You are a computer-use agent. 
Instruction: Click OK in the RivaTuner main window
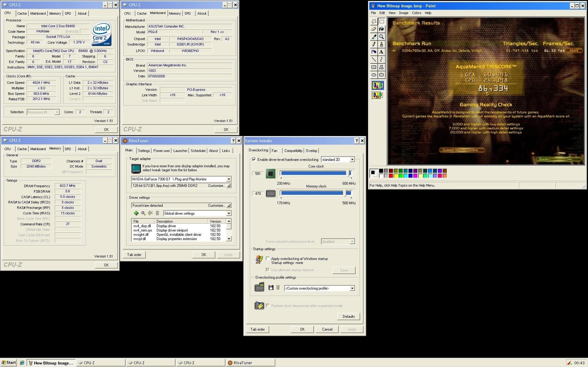[x=204, y=255]
